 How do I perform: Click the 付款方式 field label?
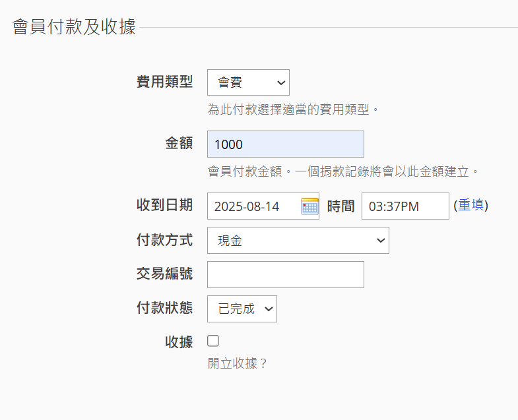coord(164,240)
